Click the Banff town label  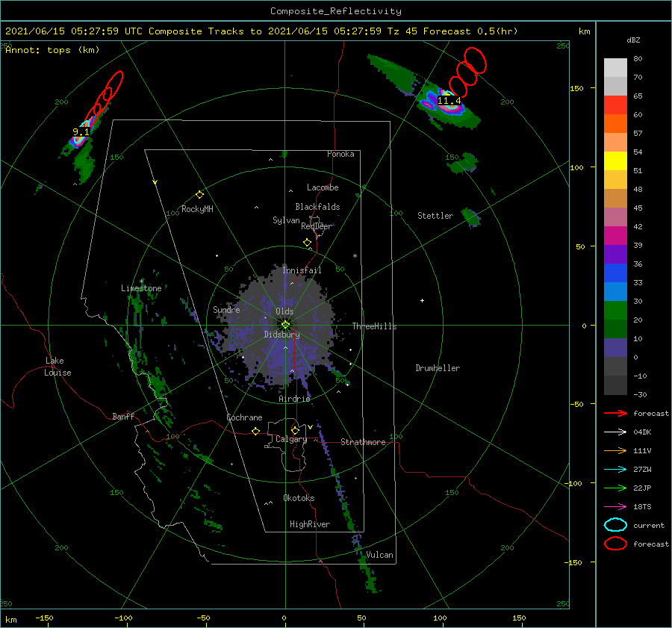tap(123, 416)
